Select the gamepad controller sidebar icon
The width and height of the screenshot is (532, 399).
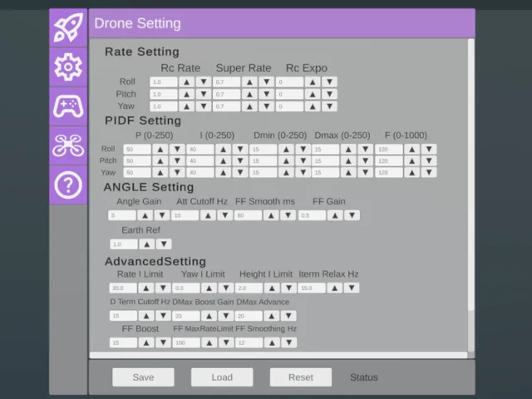(68, 106)
